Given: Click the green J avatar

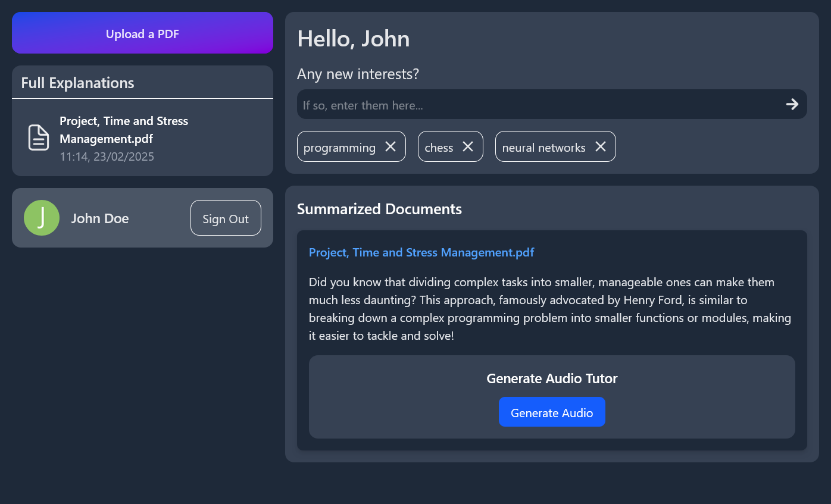Looking at the screenshot, I should tap(42, 218).
